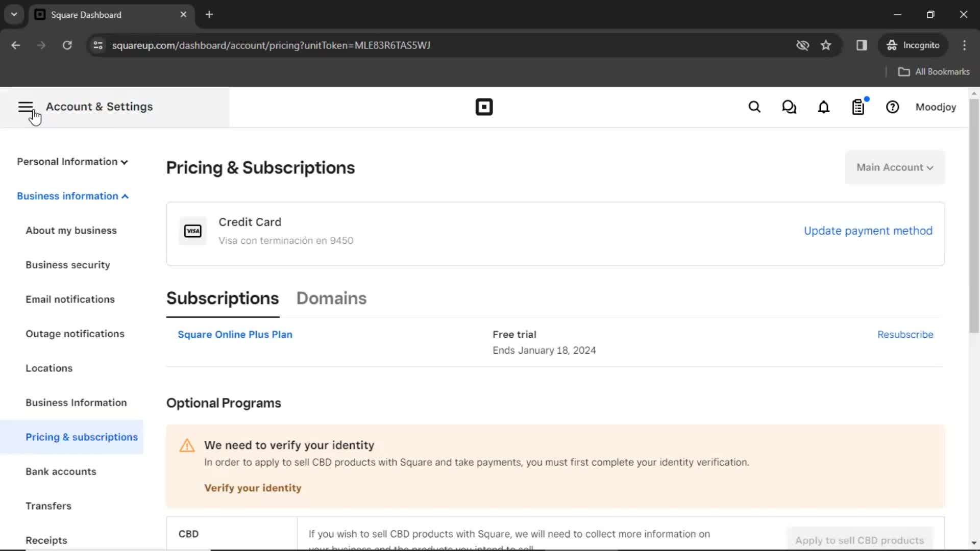Click Update payment method link
Viewport: 980px width, 551px height.
[868, 231]
